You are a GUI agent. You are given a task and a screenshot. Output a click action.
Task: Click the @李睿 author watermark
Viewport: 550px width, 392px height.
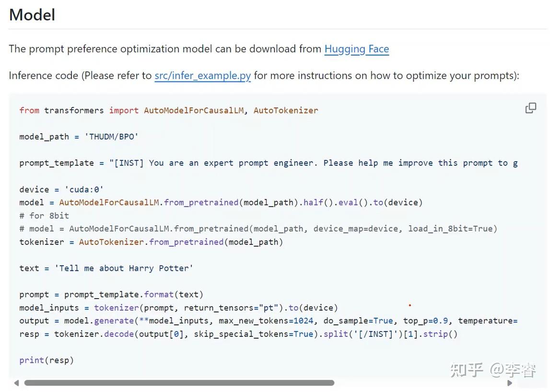click(x=513, y=370)
